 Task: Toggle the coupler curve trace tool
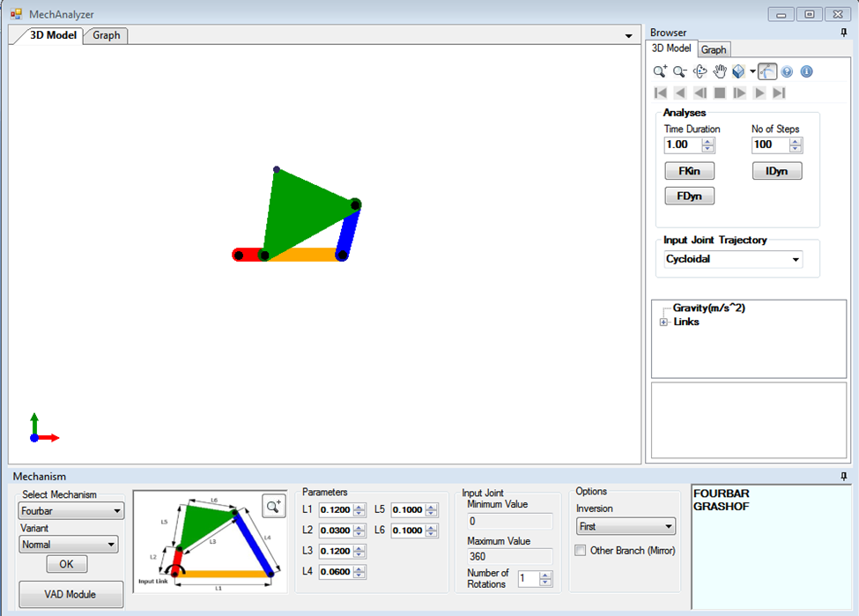click(767, 71)
